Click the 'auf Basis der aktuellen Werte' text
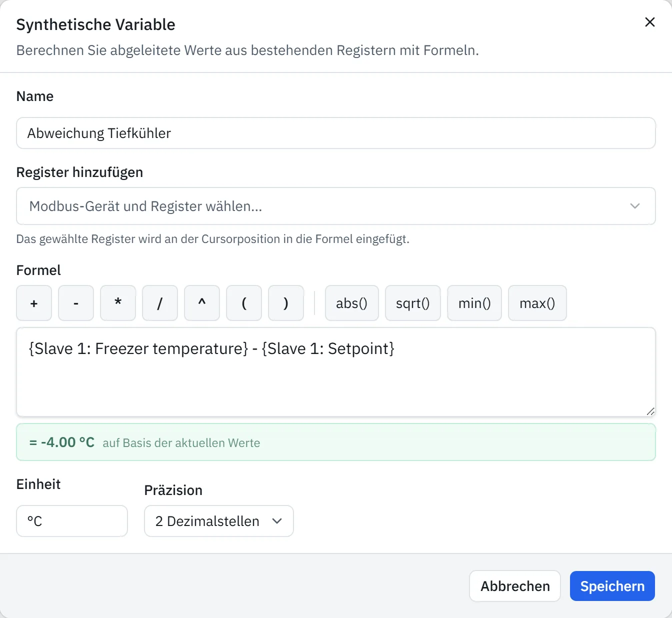672x618 pixels. click(x=181, y=443)
